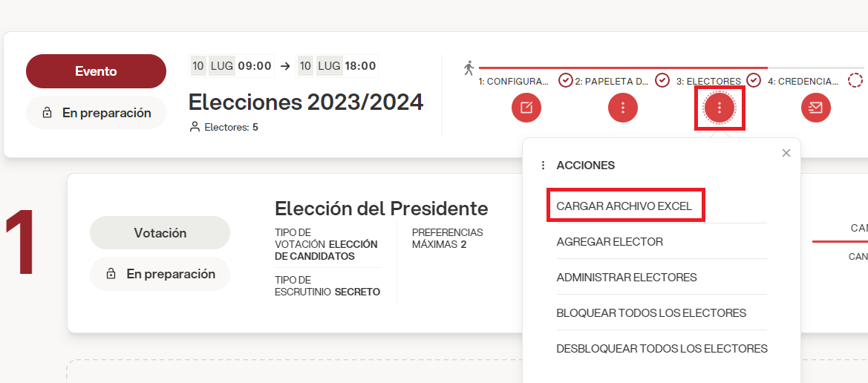Click the Votación button
Screen dimensions: 868x383
pos(160,233)
